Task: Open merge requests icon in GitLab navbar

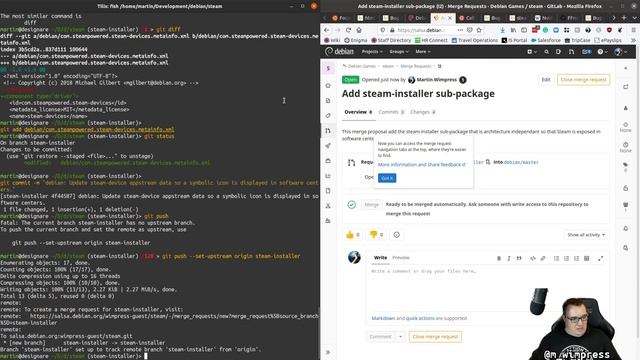Action: tap(571, 52)
